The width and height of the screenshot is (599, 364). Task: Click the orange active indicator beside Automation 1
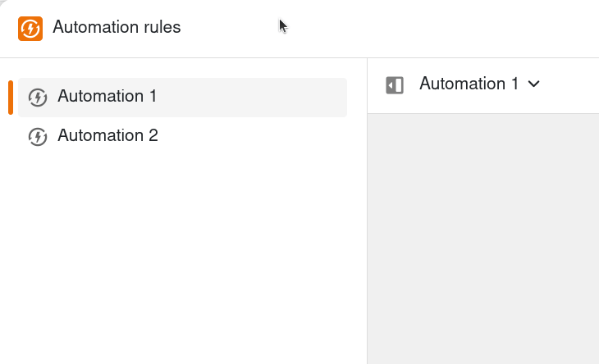click(11, 98)
